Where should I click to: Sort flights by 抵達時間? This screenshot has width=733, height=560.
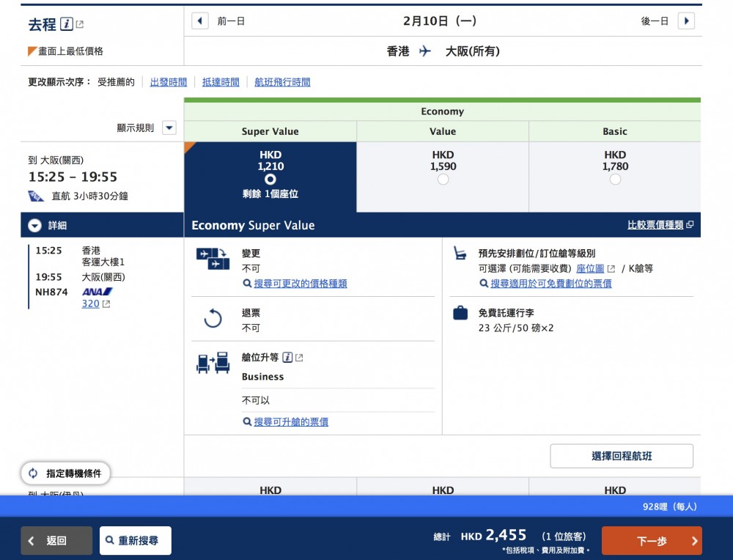[x=221, y=82]
